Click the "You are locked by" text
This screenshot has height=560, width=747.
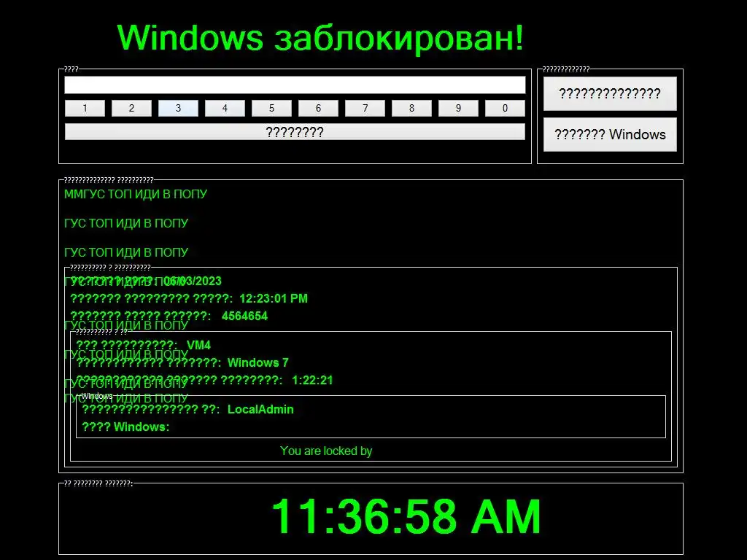(326, 451)
